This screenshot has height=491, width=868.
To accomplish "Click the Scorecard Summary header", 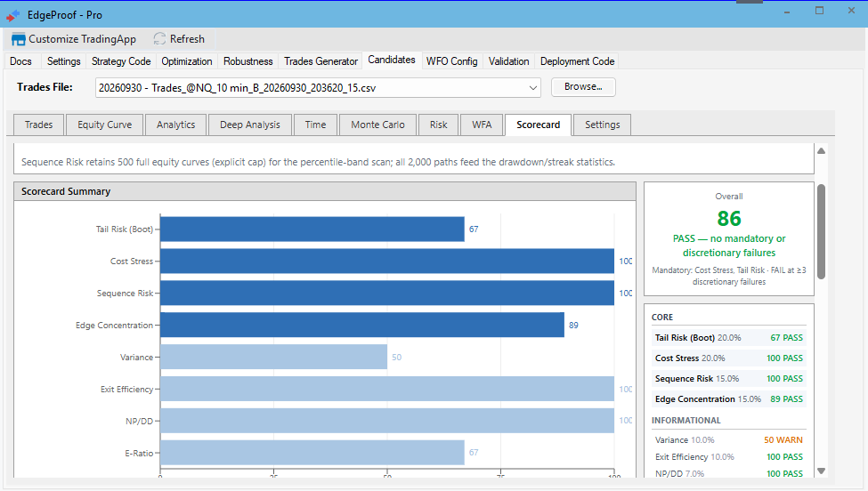I will pos(324,191).
